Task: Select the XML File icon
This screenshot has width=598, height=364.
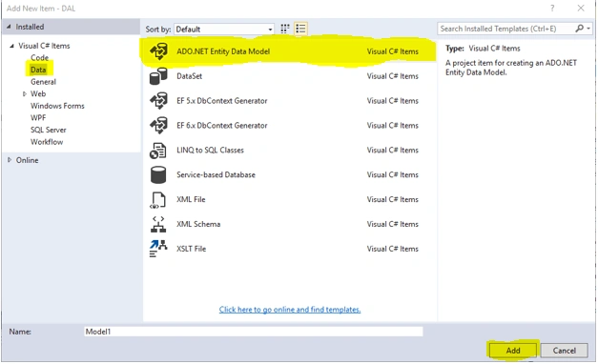Action: (x=158, y=200)
